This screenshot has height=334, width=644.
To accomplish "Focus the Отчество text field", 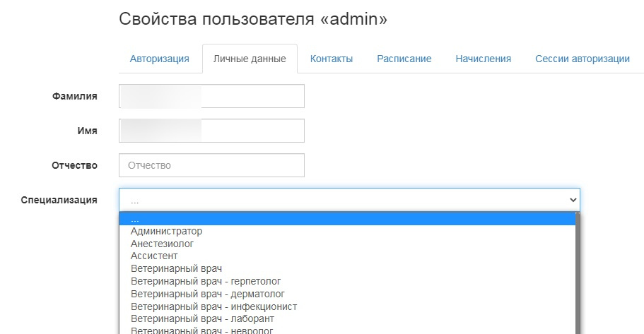I will point(211,165).
